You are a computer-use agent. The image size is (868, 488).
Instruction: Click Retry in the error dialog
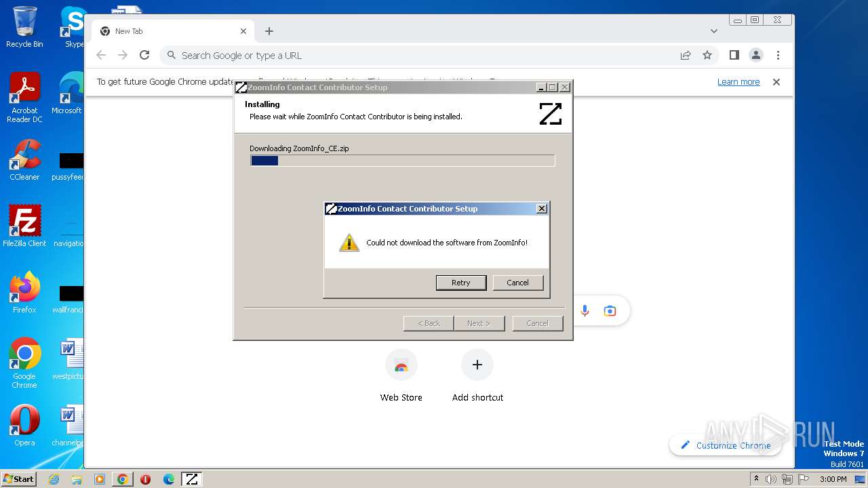point(460,283)
